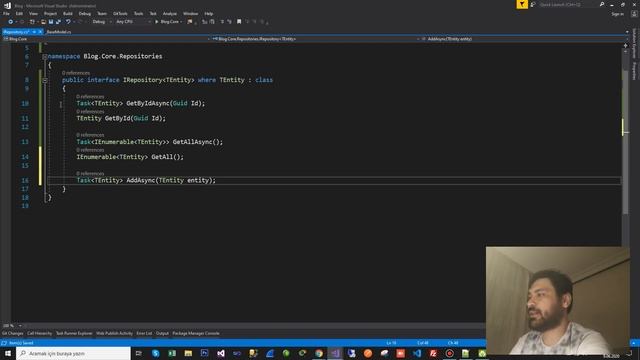640x360 pixels.
Task: Open File Explorer from the taskbar
Action: pos(188,353)
